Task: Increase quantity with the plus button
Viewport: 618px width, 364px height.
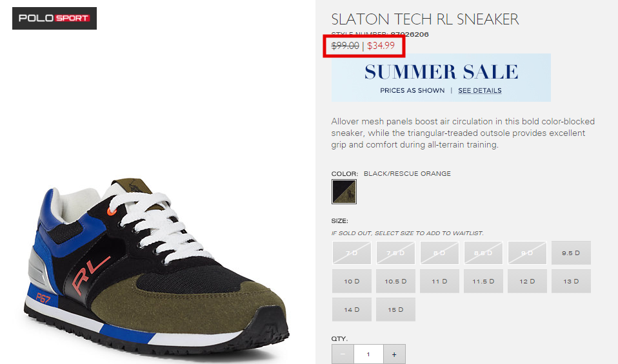Action: (394, 354)
